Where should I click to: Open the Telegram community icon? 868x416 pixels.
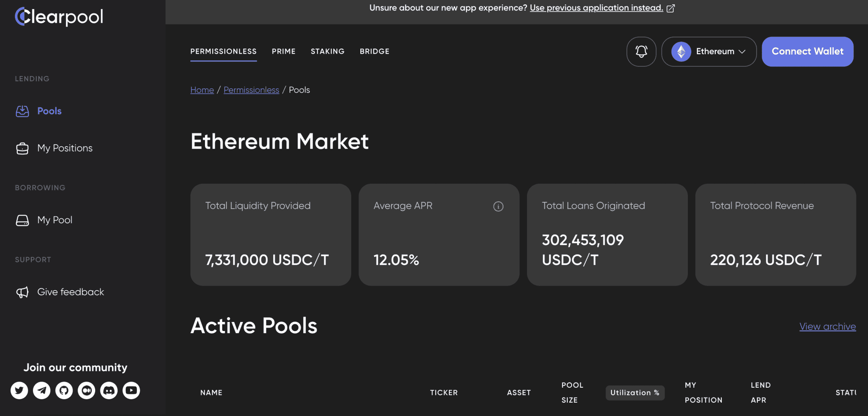(x=42, y=390)
